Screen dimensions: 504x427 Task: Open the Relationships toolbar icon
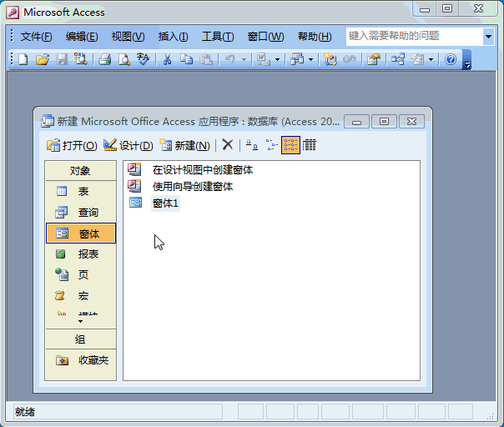click(397, 60)
